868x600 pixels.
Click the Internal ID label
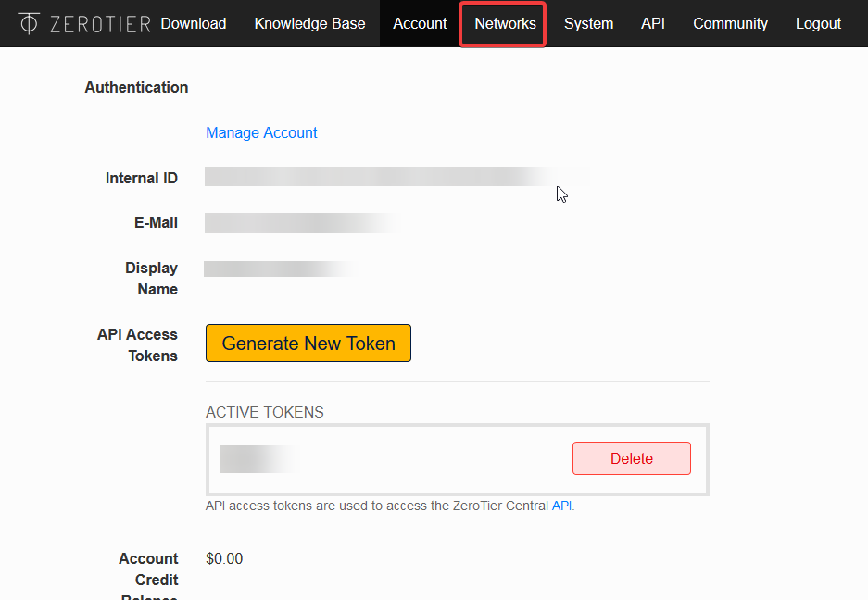[x=142, y=178]
